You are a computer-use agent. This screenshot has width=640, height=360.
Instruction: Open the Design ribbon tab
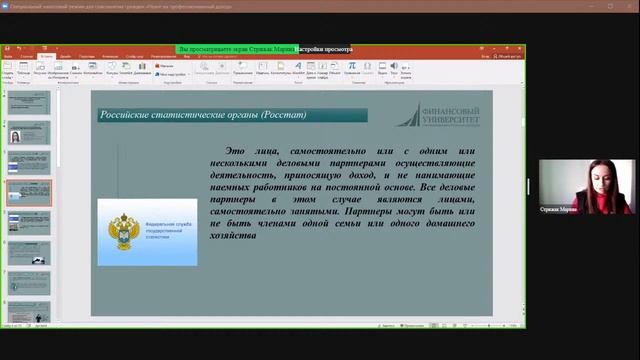(65, 56)
